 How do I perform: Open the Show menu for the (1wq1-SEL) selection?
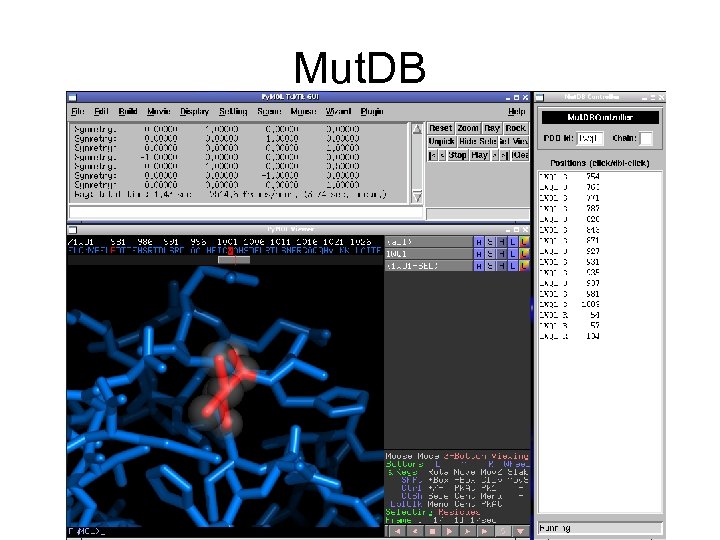click(x=490, y=266)
